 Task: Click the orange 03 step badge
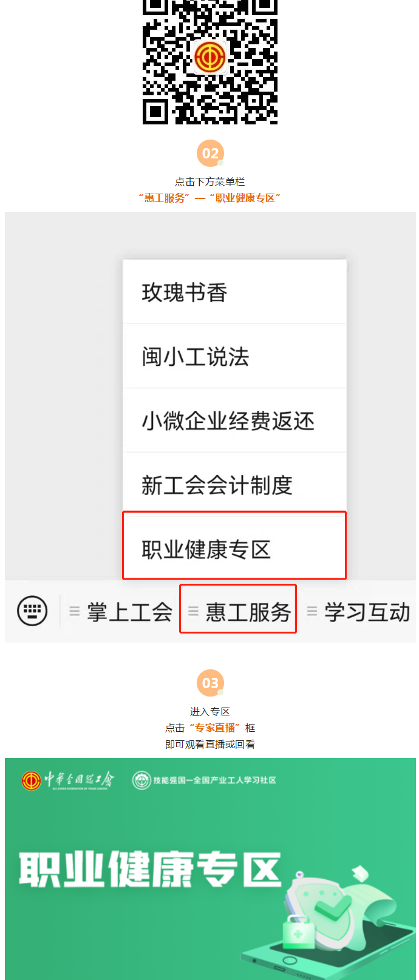pos(210,683)
